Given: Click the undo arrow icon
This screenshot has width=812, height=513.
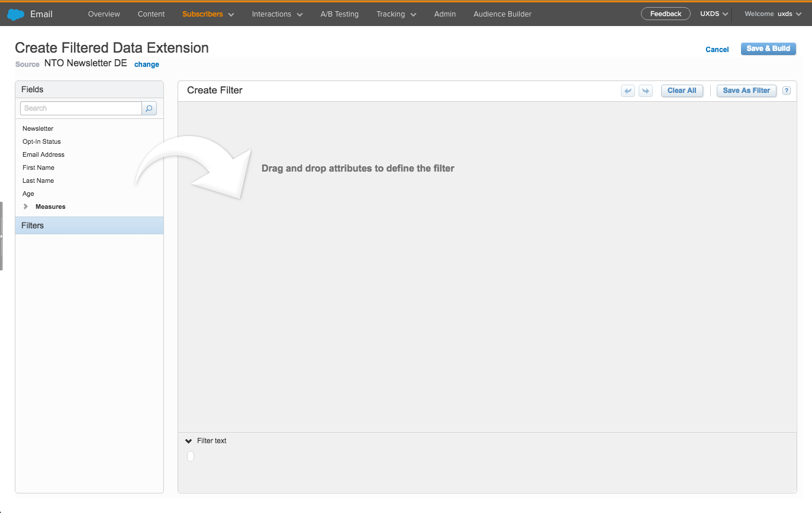Looking at the screenshot, I should tap(628, 91).
